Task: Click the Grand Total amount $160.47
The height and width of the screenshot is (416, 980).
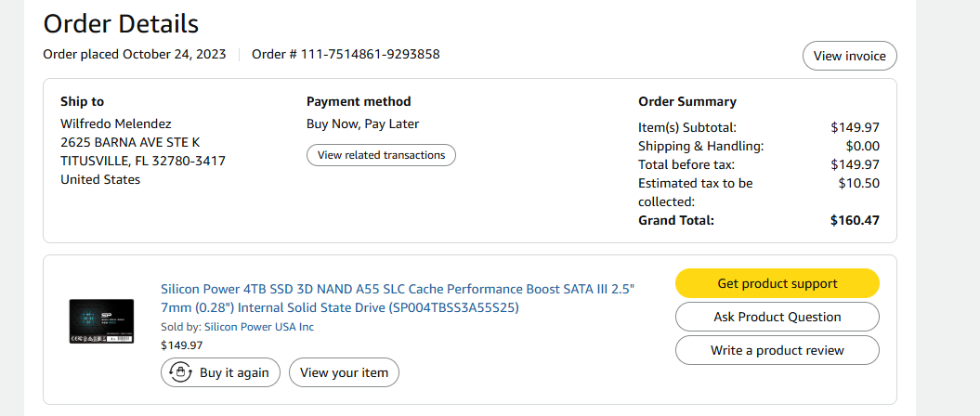Action: point(855,220)
